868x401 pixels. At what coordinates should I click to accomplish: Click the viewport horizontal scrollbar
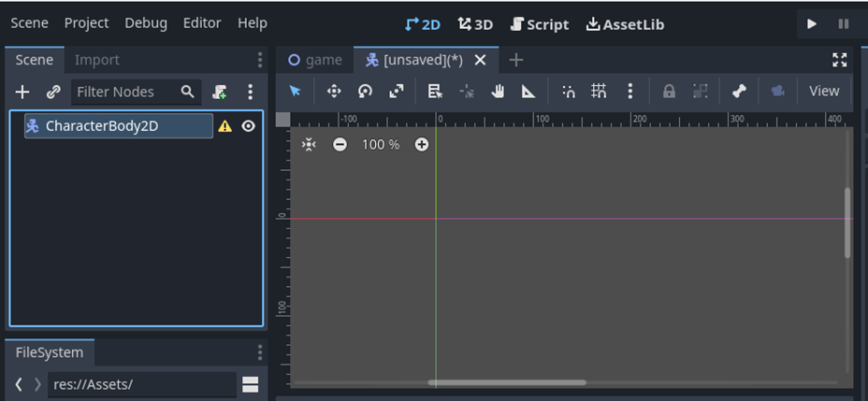tap(507, 382)
